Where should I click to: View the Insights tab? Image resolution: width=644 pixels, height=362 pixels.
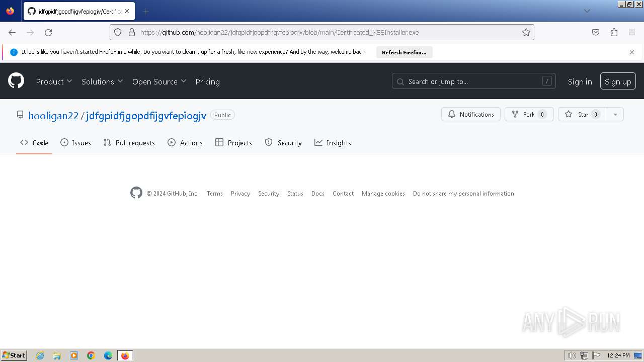point(333,143)
